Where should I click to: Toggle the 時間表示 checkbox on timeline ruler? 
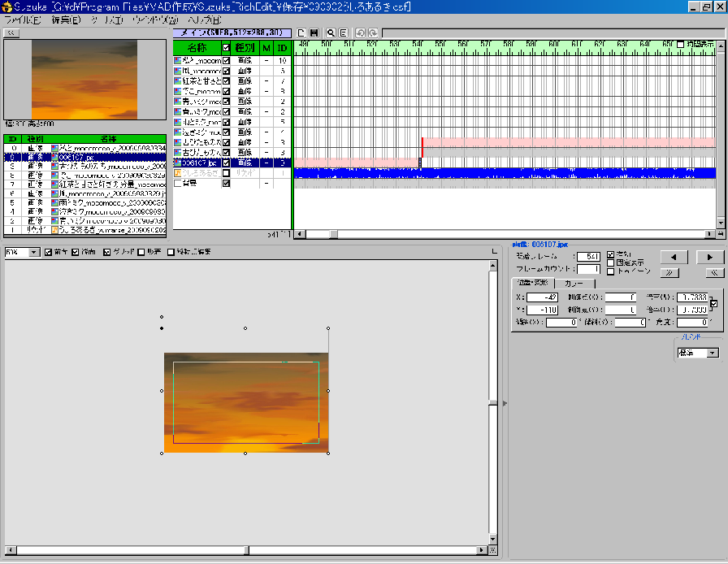[681, 45]
